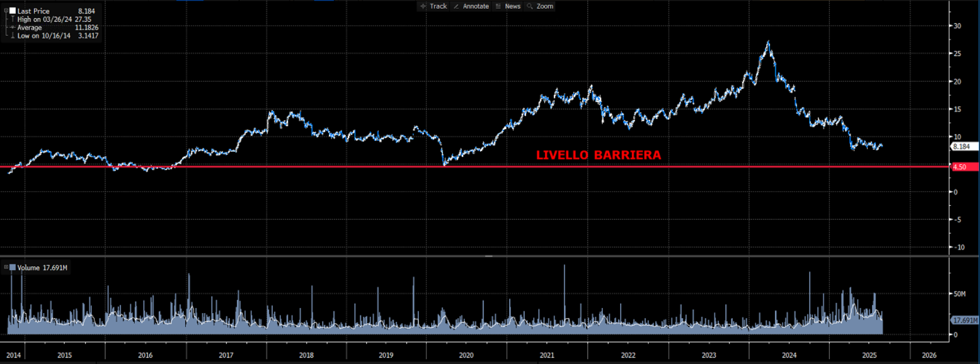980x364 pixels.
Task: Click the Zoom magnifier icon
Action: point(530,6)
